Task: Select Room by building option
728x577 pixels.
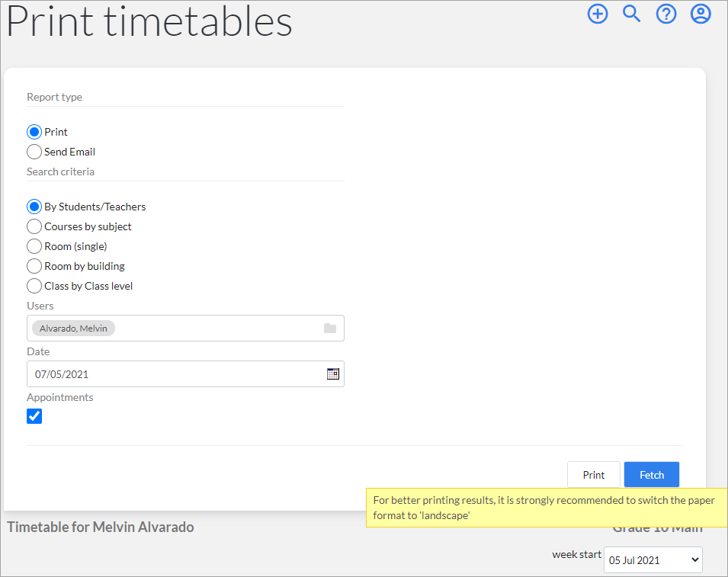Action: click(34, 266)
